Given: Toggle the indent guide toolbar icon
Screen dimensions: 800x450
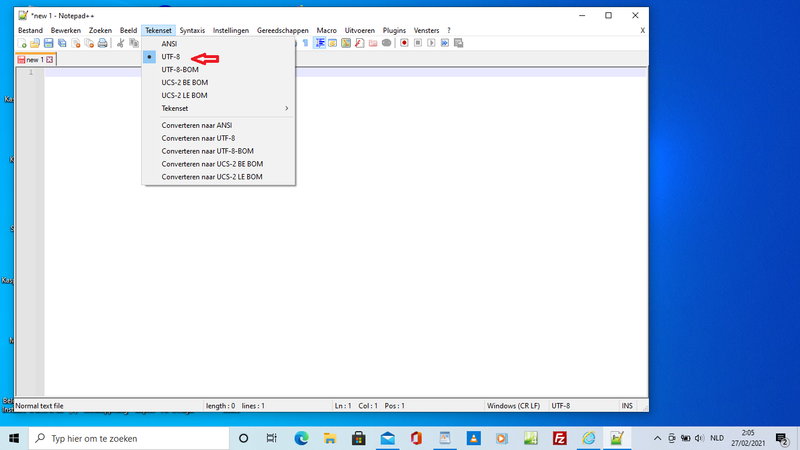Looking at the screenshot, I should pyautogui.click(x=319, y=43).
